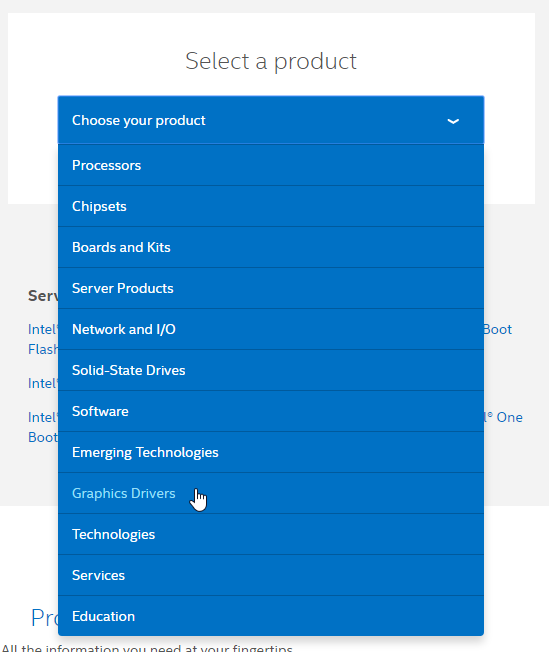Image resolution: width=549 pixels, height=652 pixels.
Task: Collapse the Choose your product dropdown
Action: (x=271, y=120)
